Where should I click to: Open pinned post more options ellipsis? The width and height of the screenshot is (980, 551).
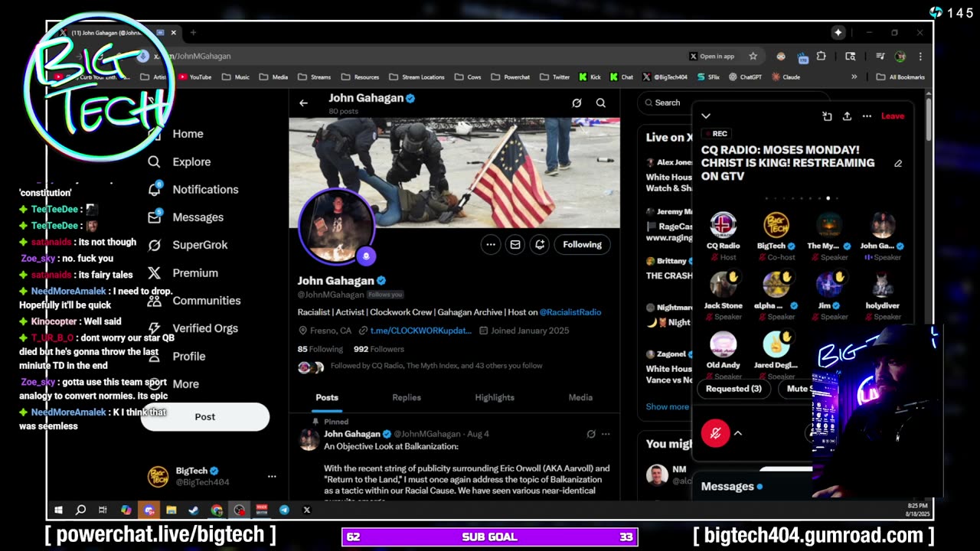606,434
